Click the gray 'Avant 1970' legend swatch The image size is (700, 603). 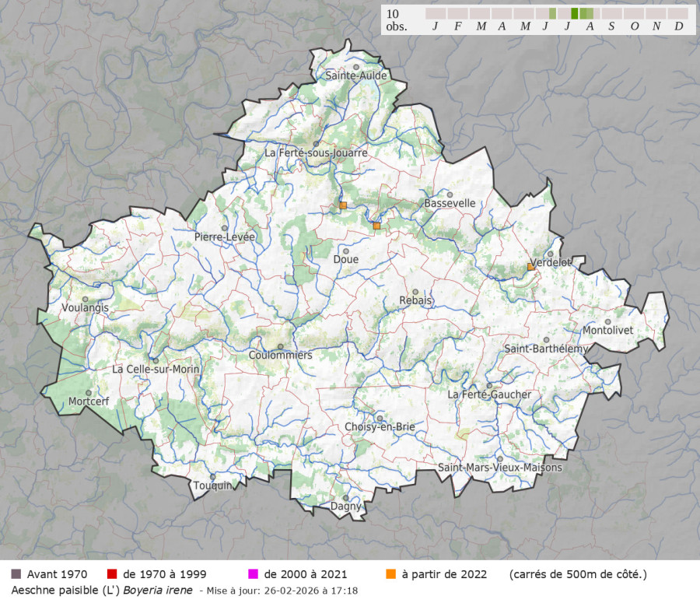(x=16, y=574)
